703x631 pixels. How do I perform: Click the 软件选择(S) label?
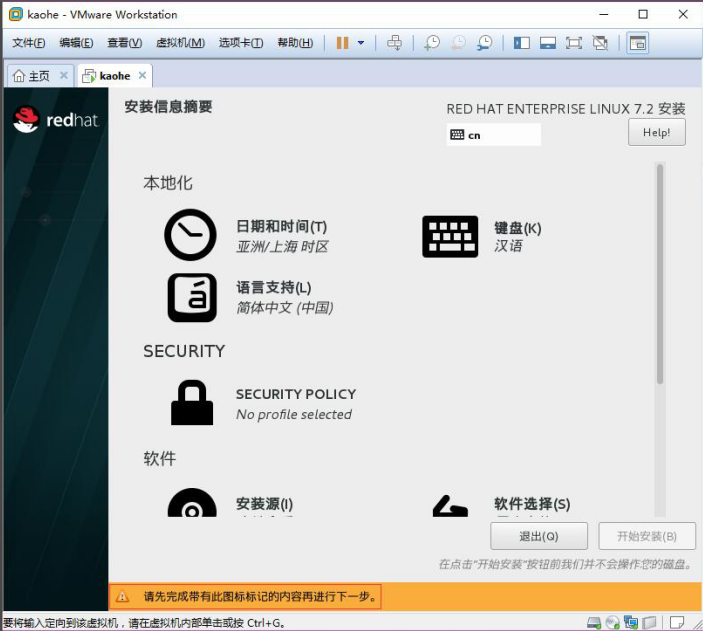[x=532, y=504]
